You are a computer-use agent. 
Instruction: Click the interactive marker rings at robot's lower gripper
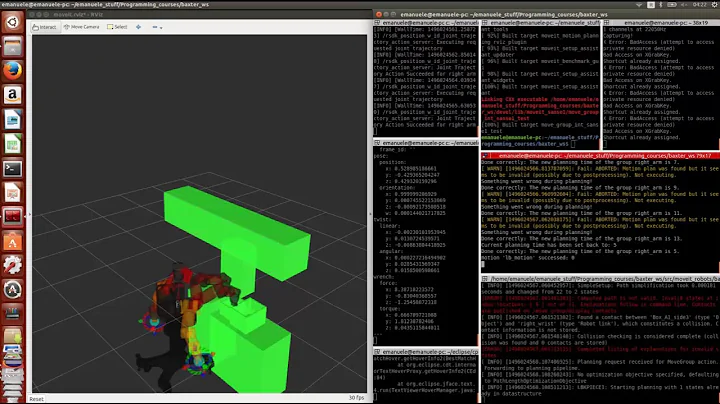[200, 363]
